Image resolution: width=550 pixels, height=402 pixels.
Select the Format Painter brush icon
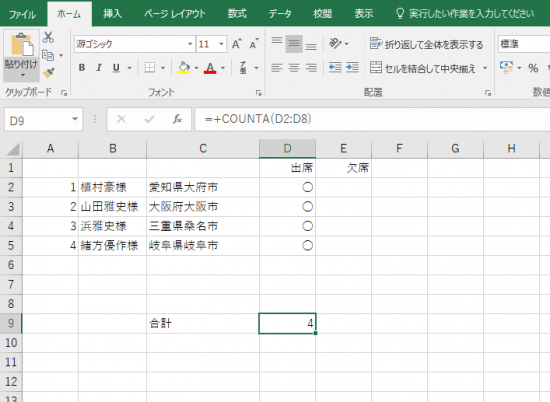[48, 73]
